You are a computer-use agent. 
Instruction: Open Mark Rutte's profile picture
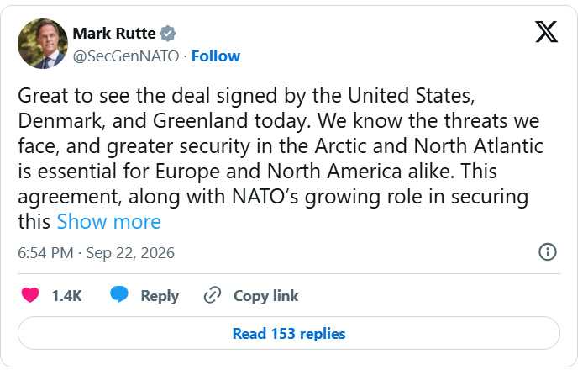43,44
